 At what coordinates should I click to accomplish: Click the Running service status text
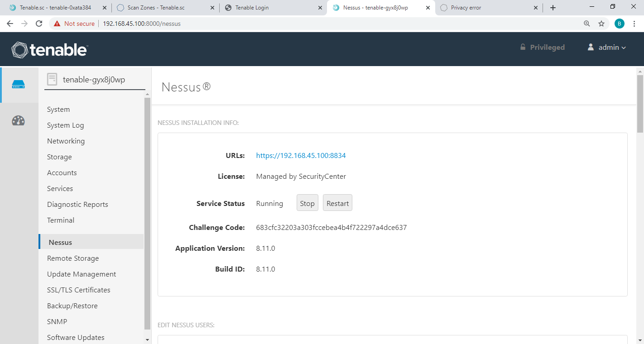(x=269, y=204)
